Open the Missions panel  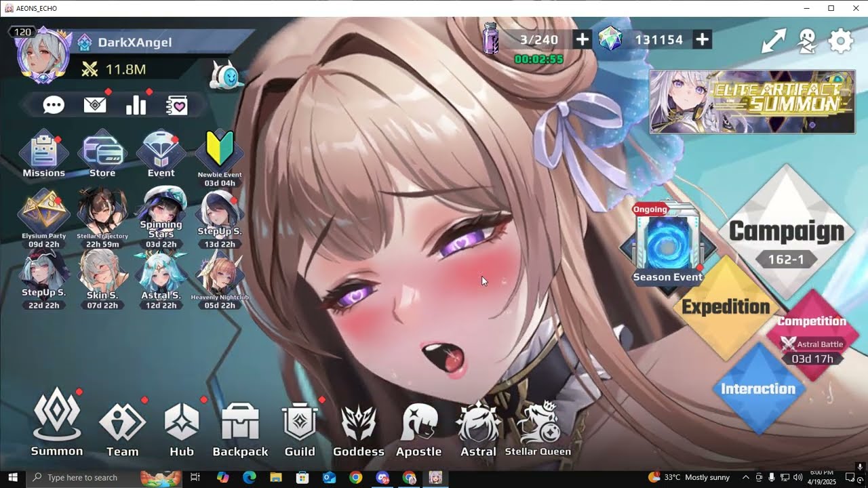coord(43,154)
